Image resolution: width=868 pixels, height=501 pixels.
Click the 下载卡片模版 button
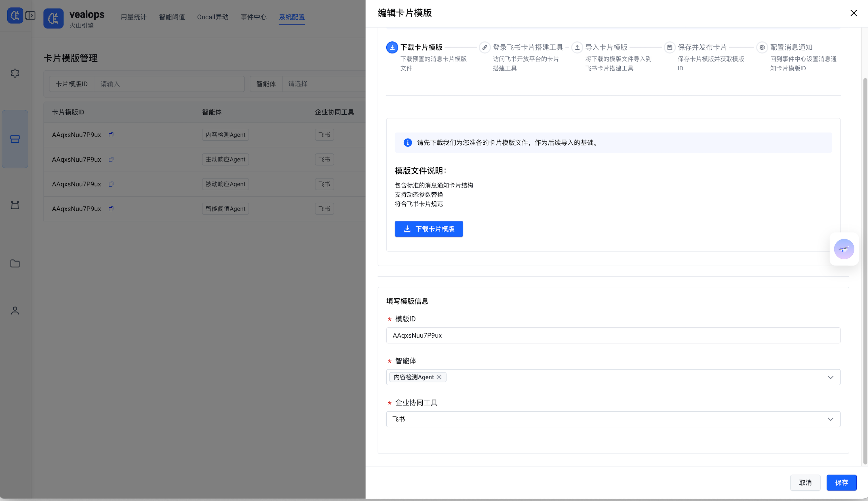429,229
